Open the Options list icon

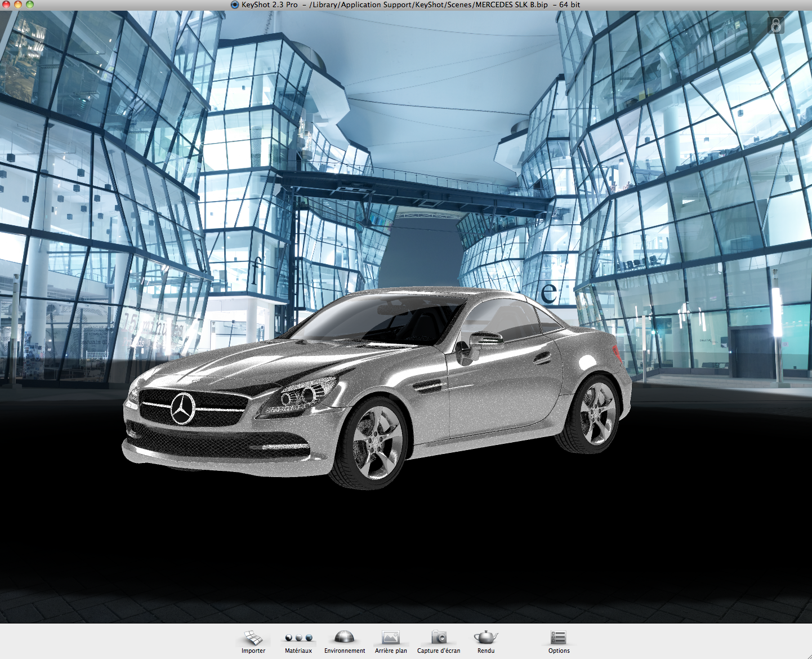pos(558,638)
